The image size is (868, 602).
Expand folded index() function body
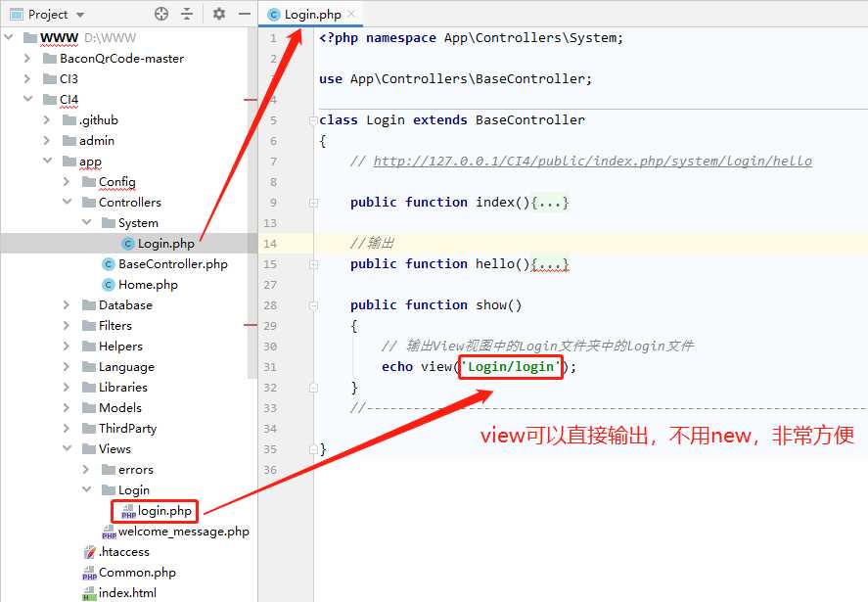click(x=550, y=203)
